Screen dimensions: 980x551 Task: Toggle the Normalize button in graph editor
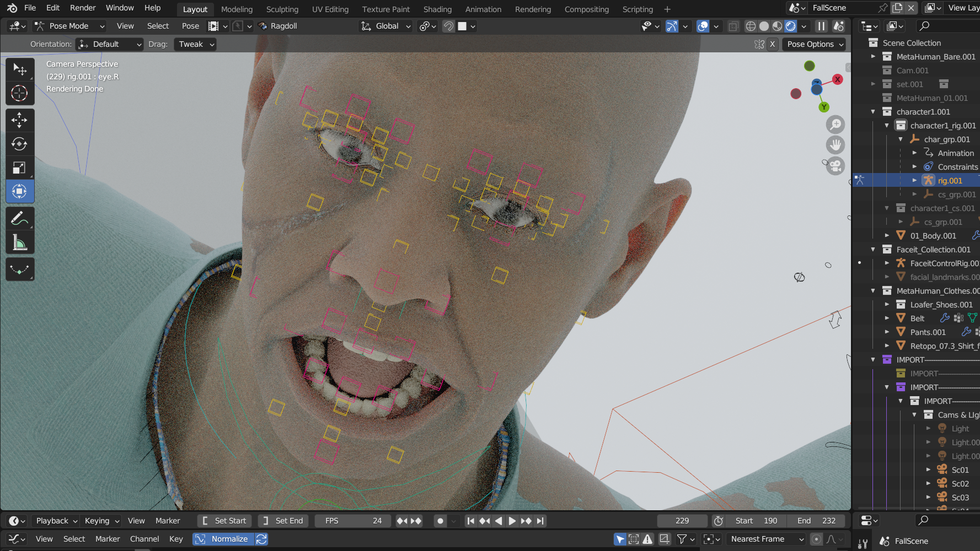tap(223, 539)
